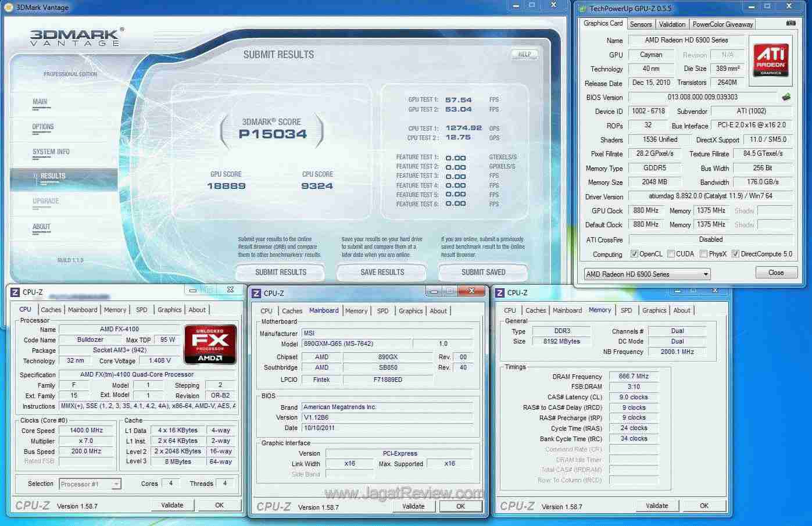Open the Options section in 3DMark sidebar
812x526 pixels.
point(43,127)
